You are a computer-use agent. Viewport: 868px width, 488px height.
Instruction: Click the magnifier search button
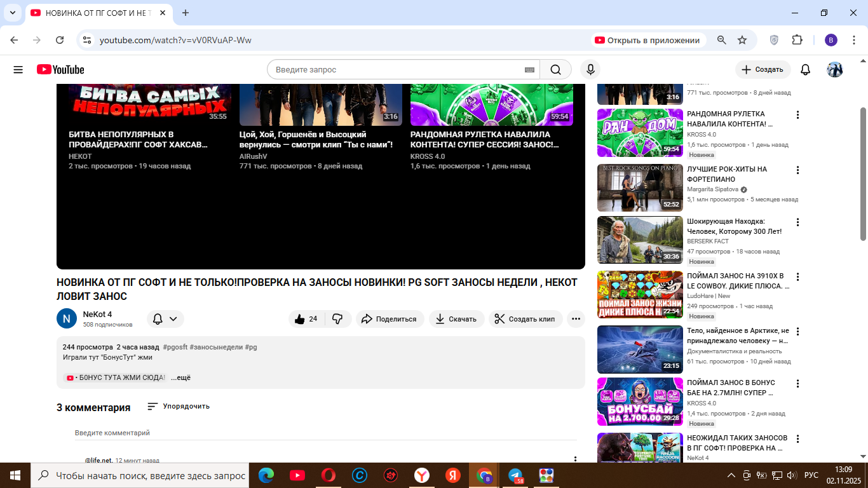555,70
